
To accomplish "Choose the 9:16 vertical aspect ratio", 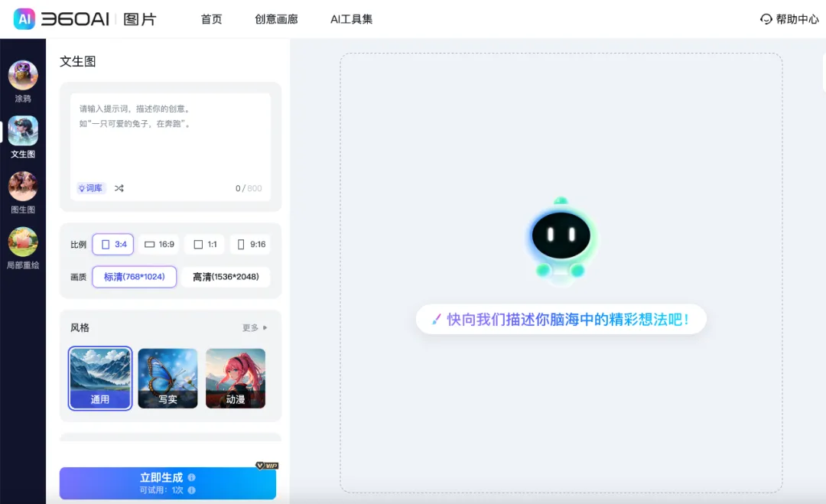I will (251, 244).
